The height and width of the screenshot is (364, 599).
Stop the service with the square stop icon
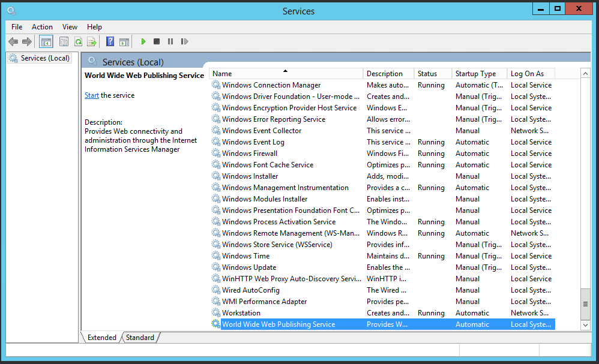[157, 41]
